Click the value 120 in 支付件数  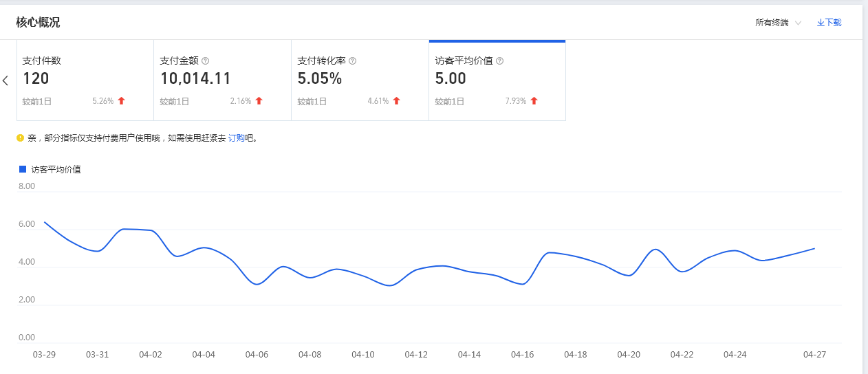coord(36,79)
